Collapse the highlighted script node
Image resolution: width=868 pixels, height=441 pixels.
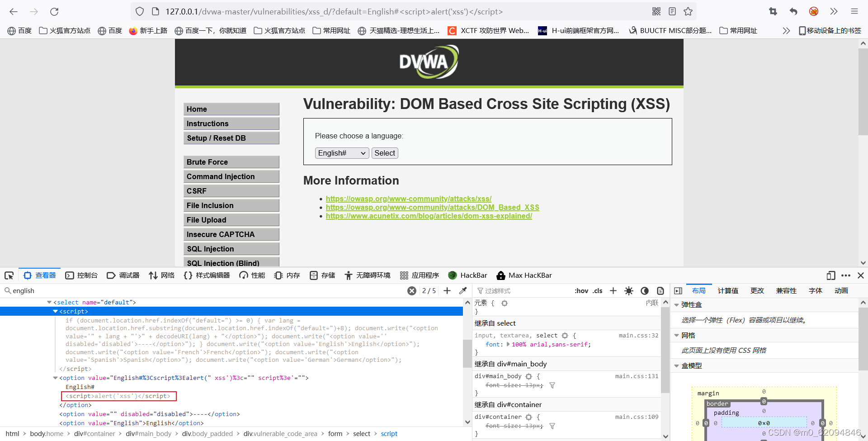pos(55,311)
